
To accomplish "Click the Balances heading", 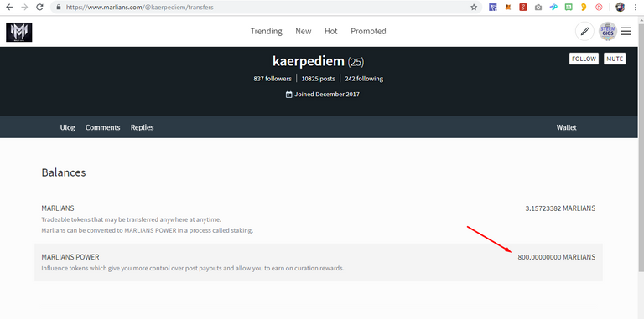I will 64,172.
